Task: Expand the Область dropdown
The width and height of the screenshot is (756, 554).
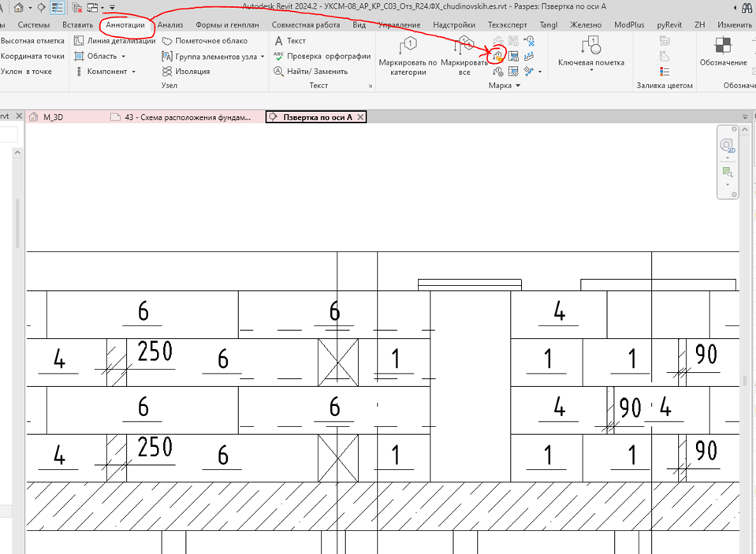Action: point(124,57)
